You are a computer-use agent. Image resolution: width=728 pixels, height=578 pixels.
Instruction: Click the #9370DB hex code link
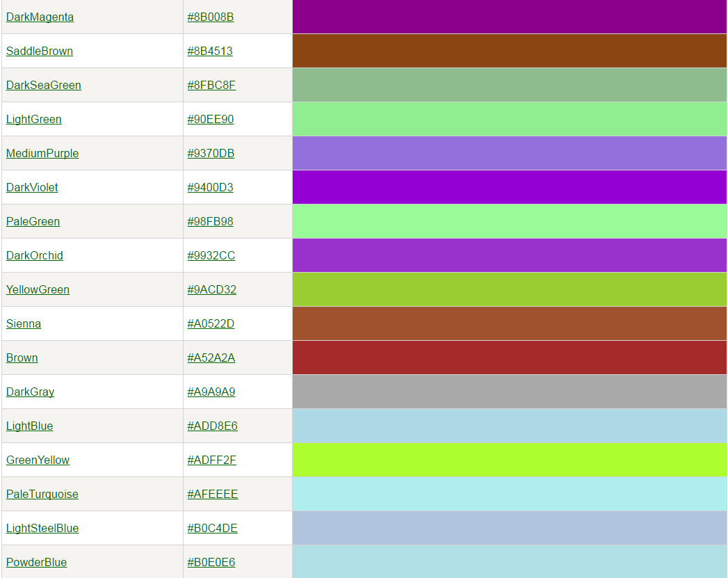[x=211, y=153]
